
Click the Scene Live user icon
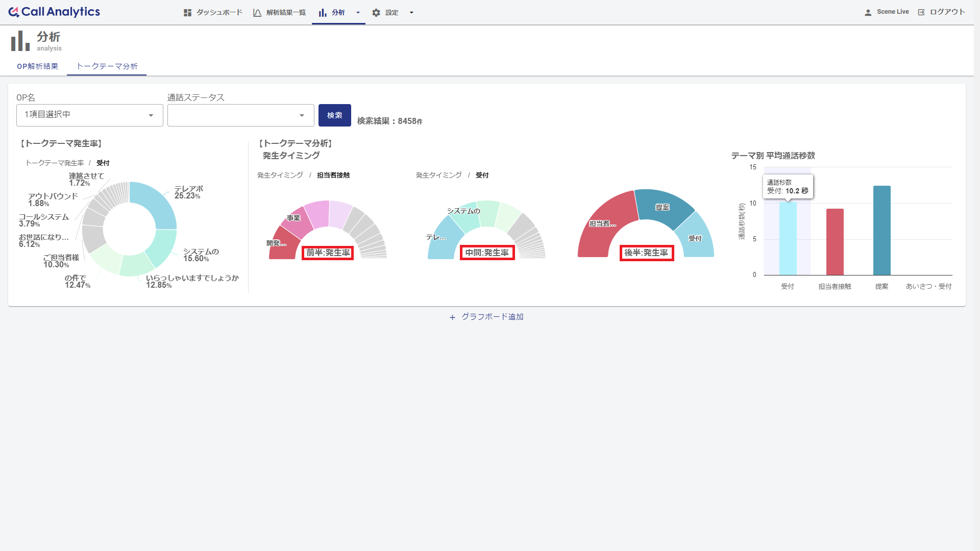(x=868, y=12)
